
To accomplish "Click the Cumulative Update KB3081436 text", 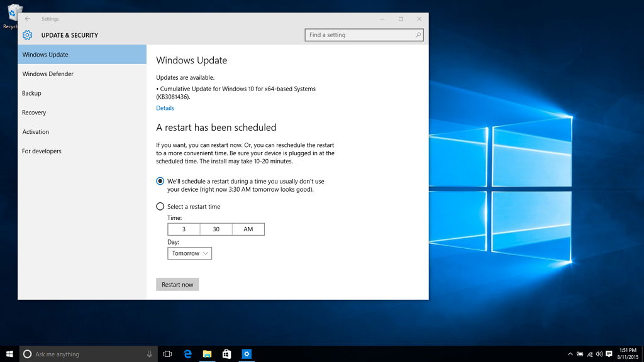I will click(x=236, y=93).
